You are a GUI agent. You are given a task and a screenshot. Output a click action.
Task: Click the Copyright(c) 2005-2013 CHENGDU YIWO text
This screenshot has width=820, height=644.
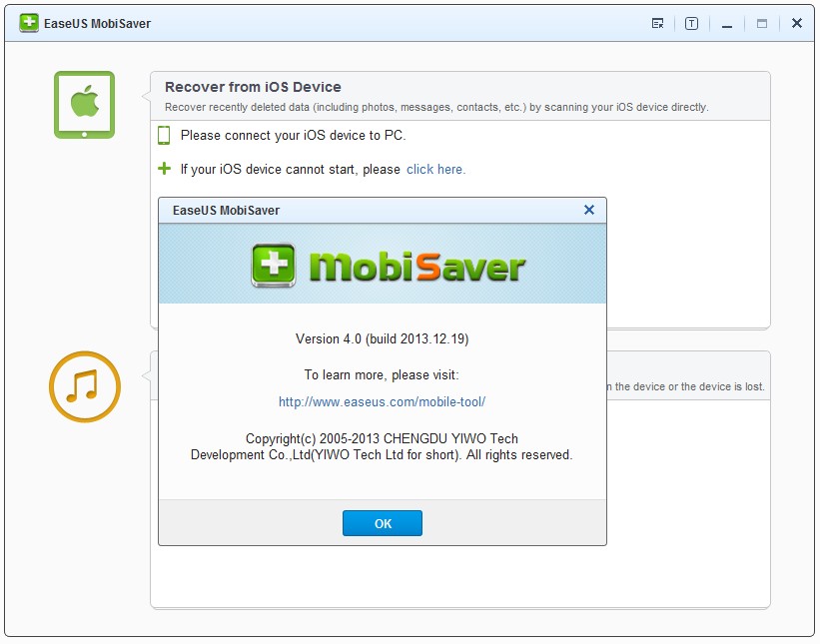tap(382, 446)
